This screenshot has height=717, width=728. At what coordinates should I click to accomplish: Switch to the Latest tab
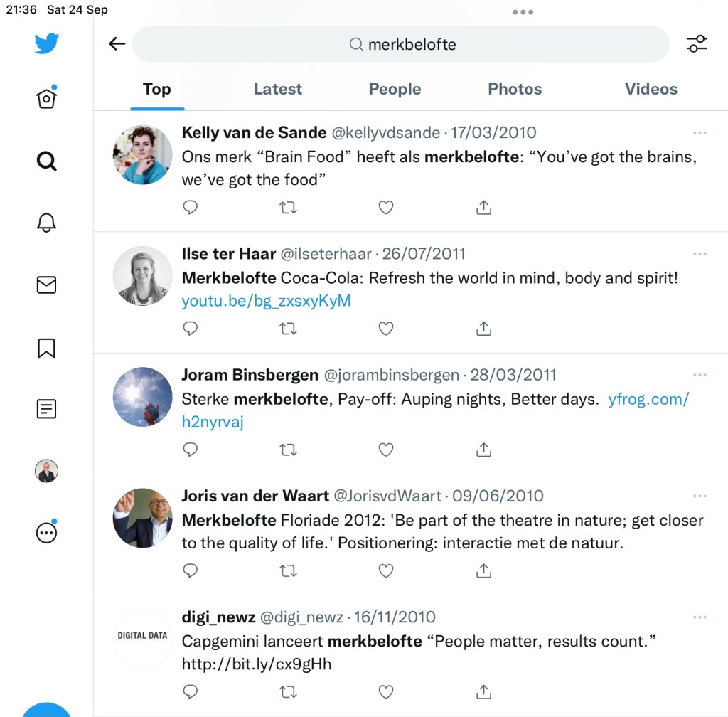point(278,89)
